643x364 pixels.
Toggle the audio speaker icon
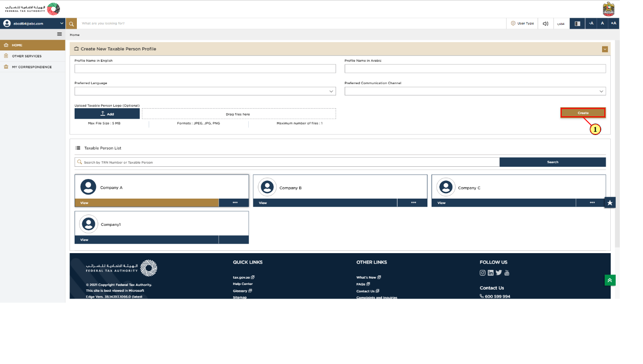tap(545, 23)
